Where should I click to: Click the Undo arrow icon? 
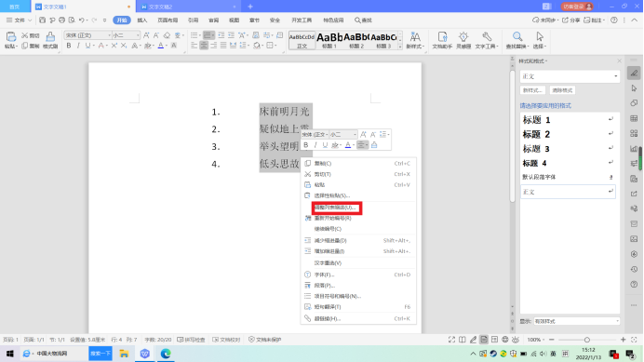82,20
